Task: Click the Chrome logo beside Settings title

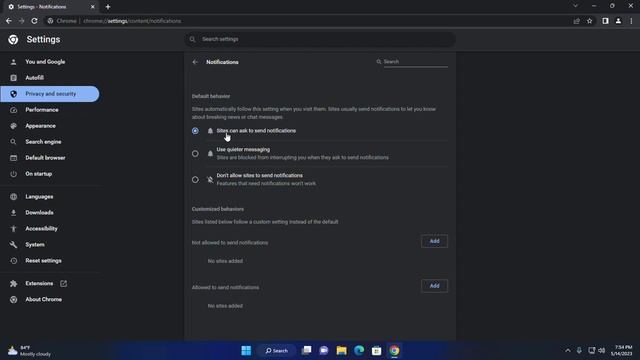Action: [13, 39]
